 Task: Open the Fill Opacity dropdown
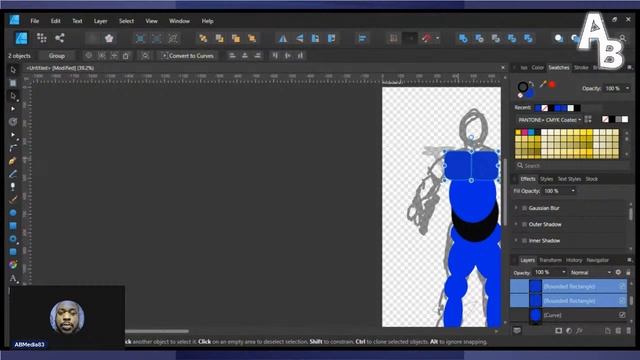[x=573, y=191]
